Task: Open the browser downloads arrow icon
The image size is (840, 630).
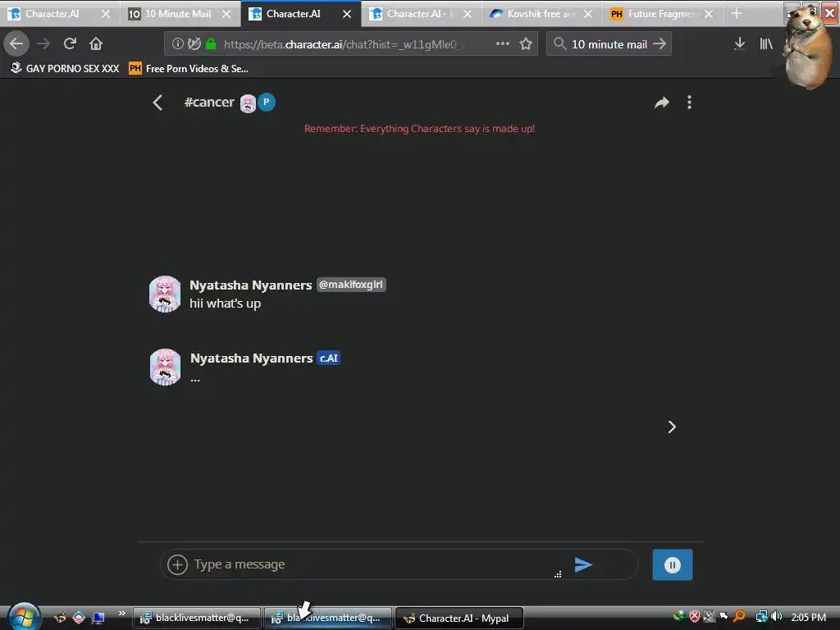Action: tap(739, 43)
